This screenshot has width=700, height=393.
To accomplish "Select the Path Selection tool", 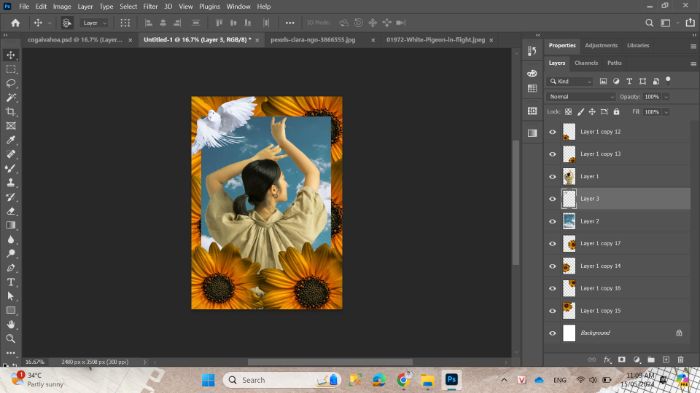I will click(11, 296).
